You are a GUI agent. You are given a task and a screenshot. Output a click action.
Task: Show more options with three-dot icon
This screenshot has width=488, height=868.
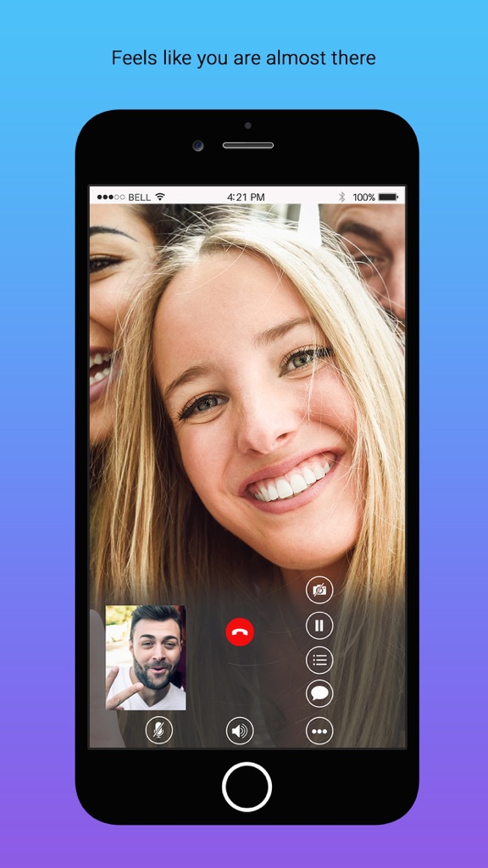(319, 731)
